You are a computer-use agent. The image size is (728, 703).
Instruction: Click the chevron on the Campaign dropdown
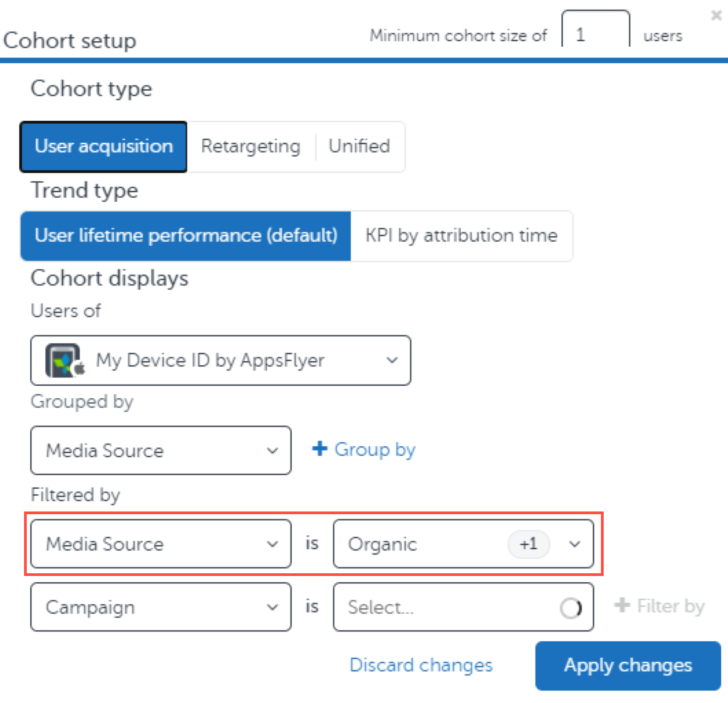273,608
